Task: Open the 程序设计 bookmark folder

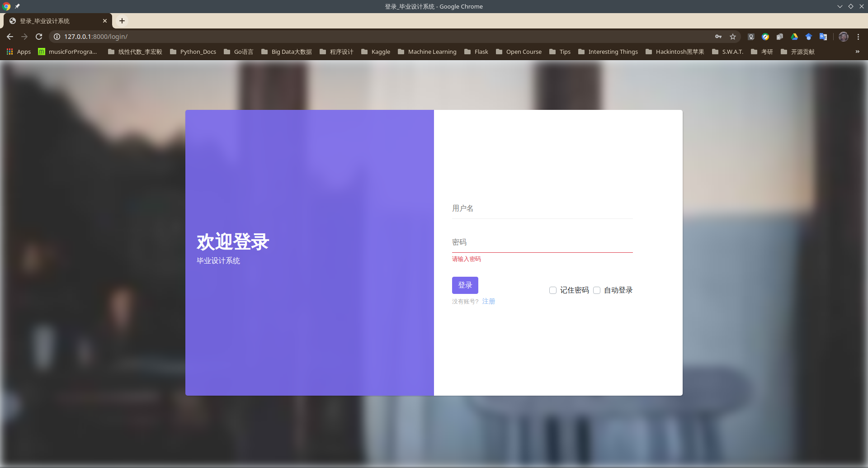Action: (x=336, y=52)
